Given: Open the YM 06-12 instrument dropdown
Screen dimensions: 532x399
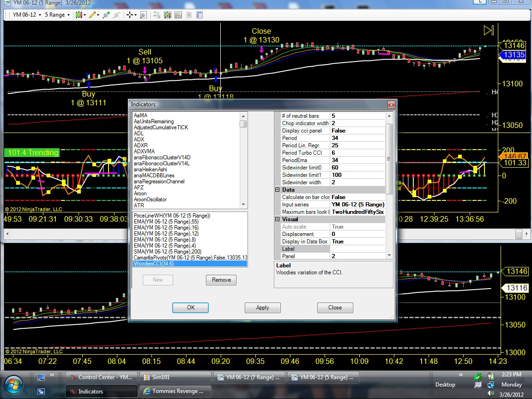Looking at the screenshot, I should pos(27,15).
